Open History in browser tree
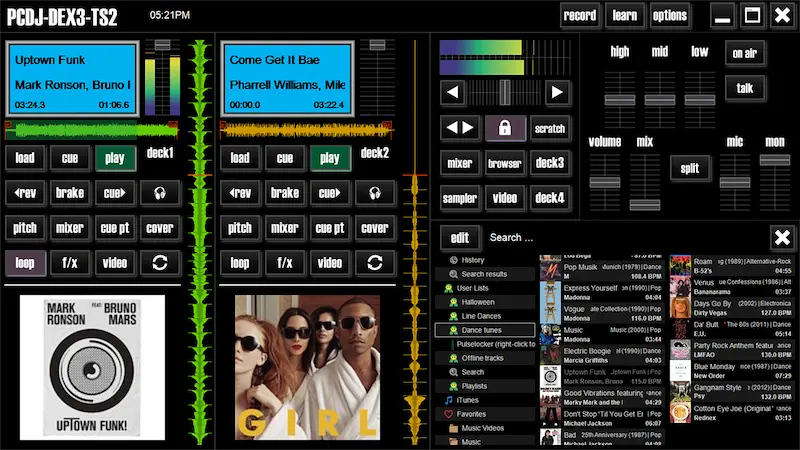 pos(472,260)
